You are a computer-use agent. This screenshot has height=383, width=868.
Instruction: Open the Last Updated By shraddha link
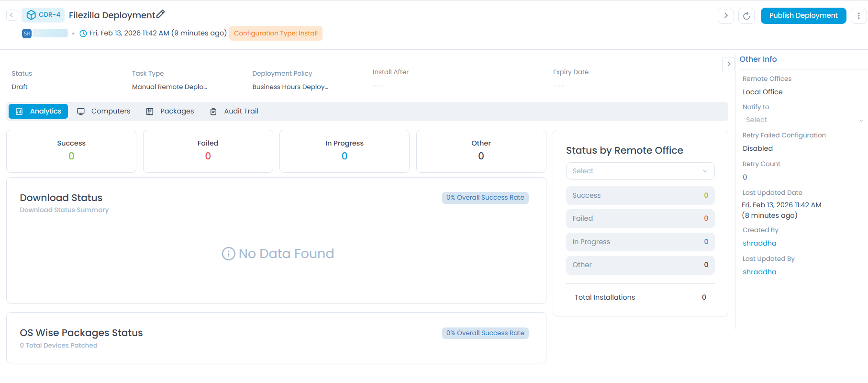tap(759, 272)
